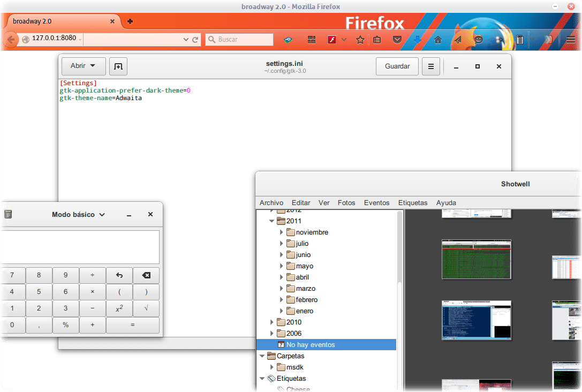Screen dimensions: 582x392
Task: Collapse the Carpetas section
Action: 262,356
